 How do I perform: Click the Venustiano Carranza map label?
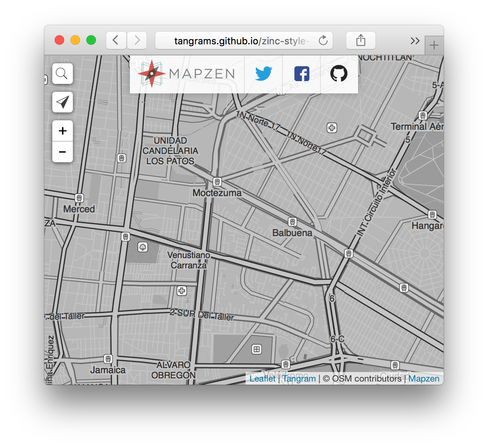coord(189,260)
